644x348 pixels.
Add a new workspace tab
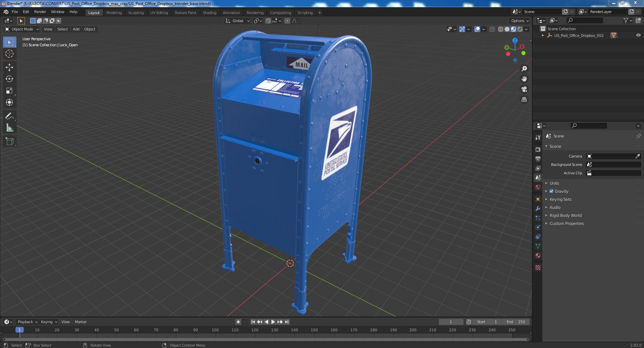319,13
